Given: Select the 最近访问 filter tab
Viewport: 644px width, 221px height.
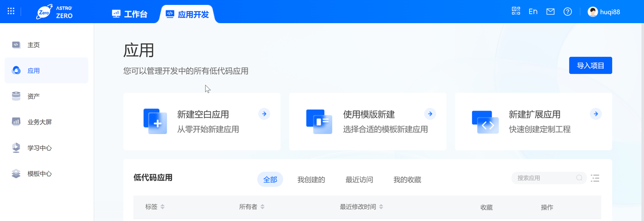Looking at the screenshot, I should click(359, 179).
